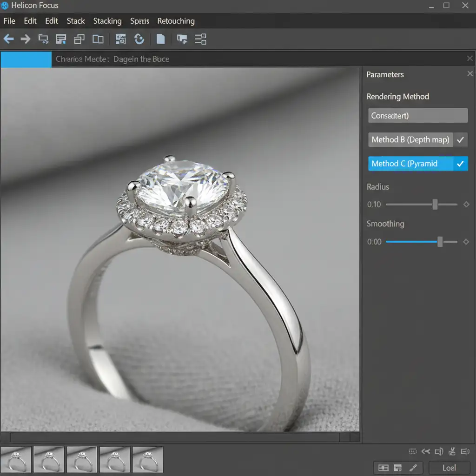This screenshot has width=476, height=476.
Task: Select the side-by-side split view icon
Action: 98,39
